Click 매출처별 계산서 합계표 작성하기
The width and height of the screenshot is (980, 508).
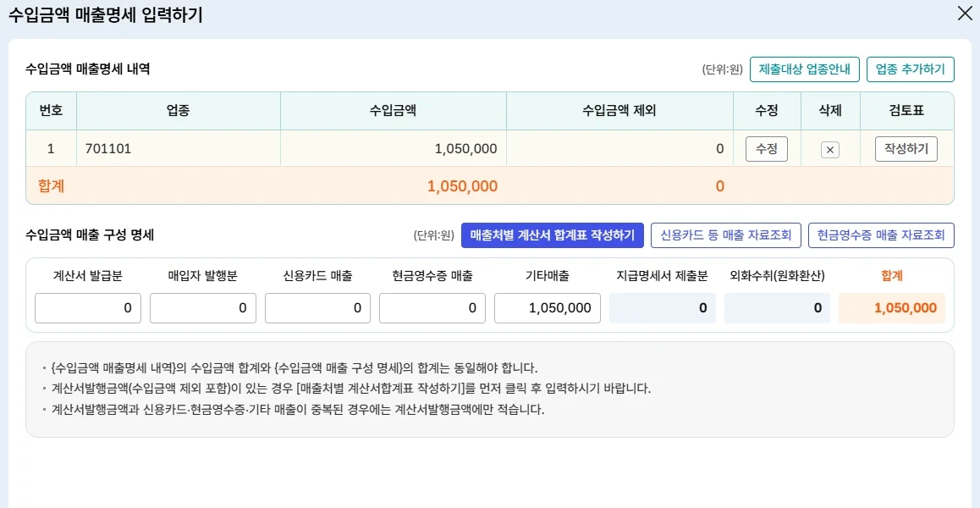[x=552, y=235]
